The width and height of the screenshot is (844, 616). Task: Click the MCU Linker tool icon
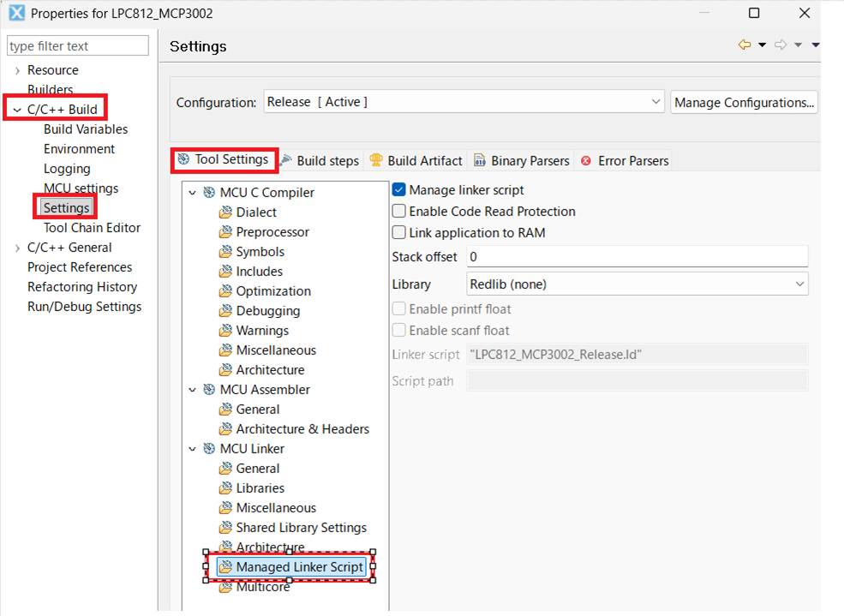click(208, 449)
